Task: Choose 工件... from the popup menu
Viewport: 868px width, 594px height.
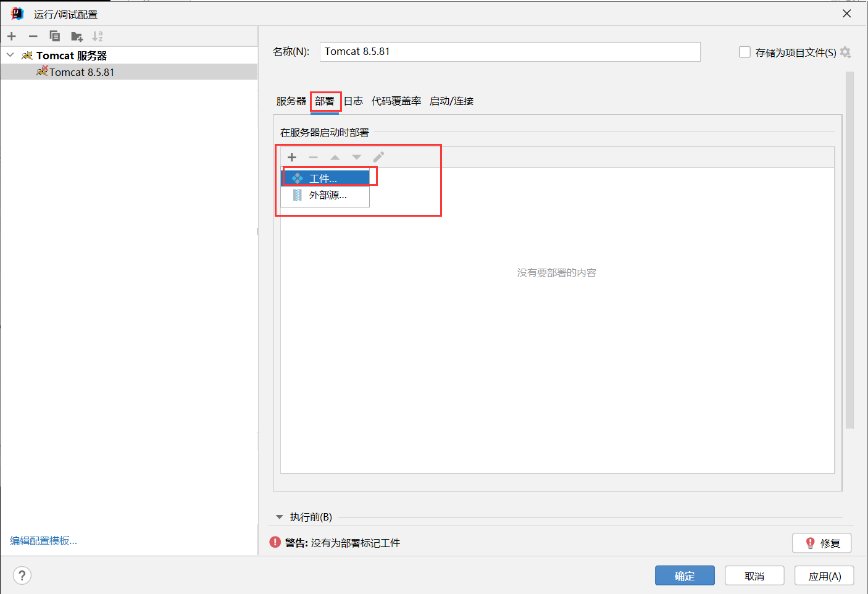Action: [325, 178]
